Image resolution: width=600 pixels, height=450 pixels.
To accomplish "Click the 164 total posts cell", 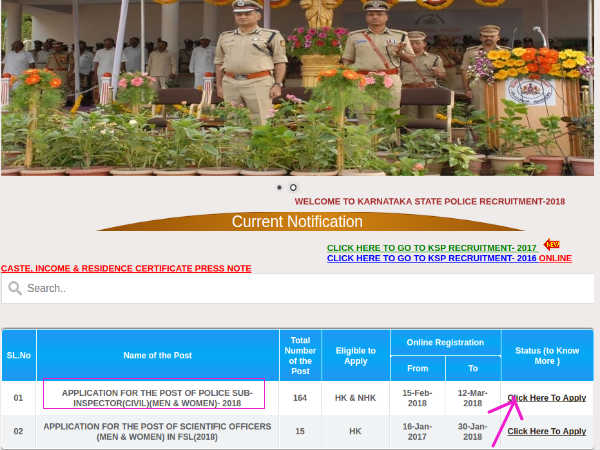I will [x=300, y=398].
